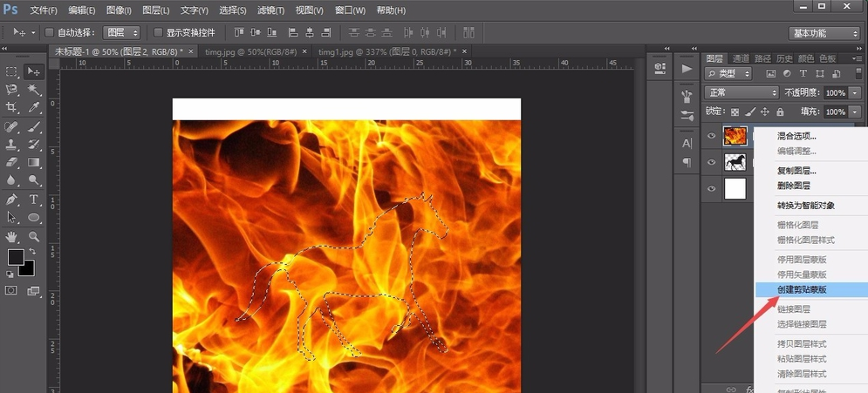Viewport: 868px width, 393px height.
Task: Switch to the 通道 panel tab
Action: coord(741,58)
